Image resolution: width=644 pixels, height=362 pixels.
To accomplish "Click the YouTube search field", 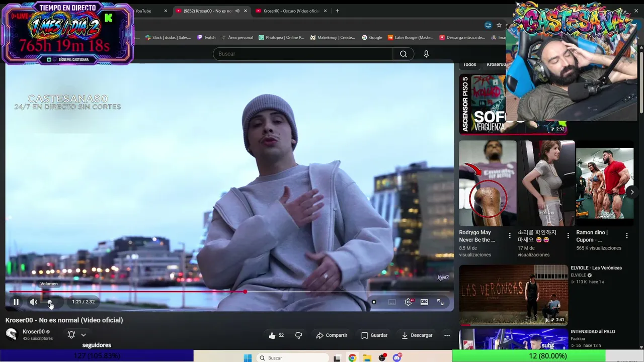I will [x=303, y=54].
